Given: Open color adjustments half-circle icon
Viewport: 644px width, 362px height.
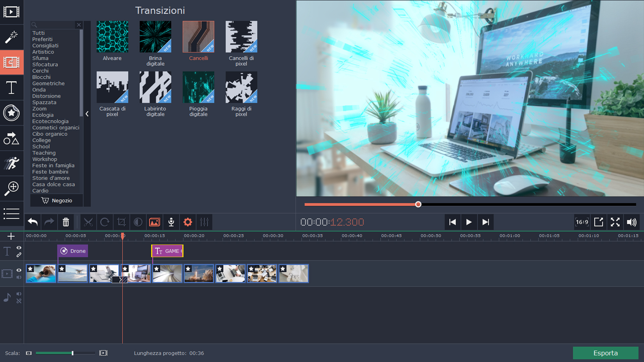Looking at the screenshot, I should 138,222.
